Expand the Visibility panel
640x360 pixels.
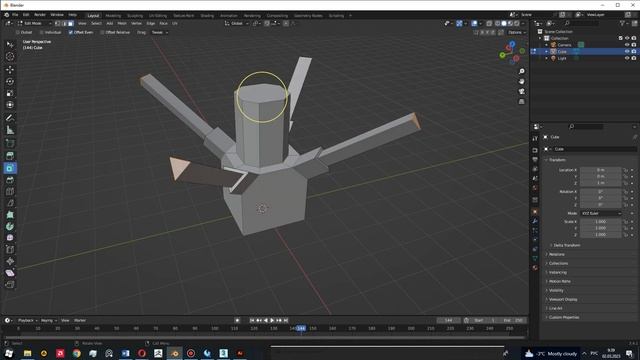click(556, 290)
